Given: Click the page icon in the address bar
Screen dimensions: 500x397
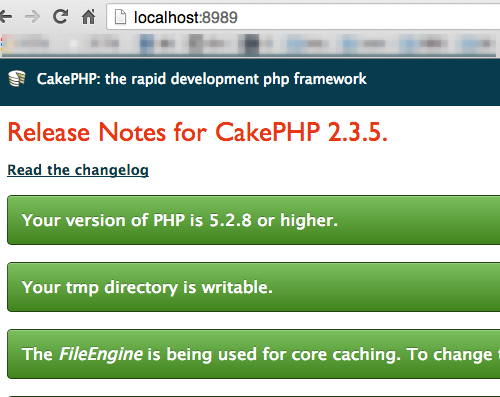Looking at the screenshot, I should tap(120, 17).
